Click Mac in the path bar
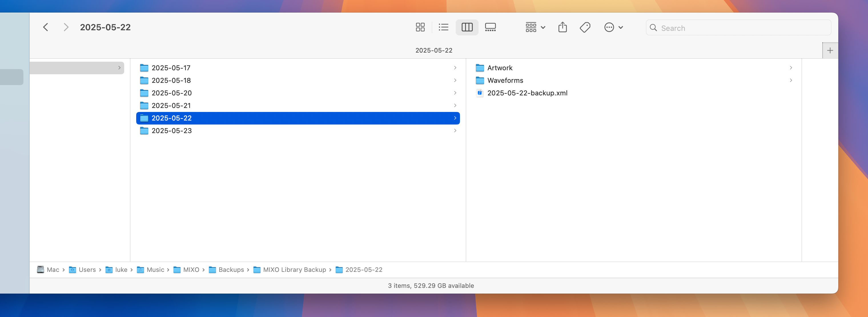The height and width of the screenshot is (317, 868). click(x=53, y=270)
